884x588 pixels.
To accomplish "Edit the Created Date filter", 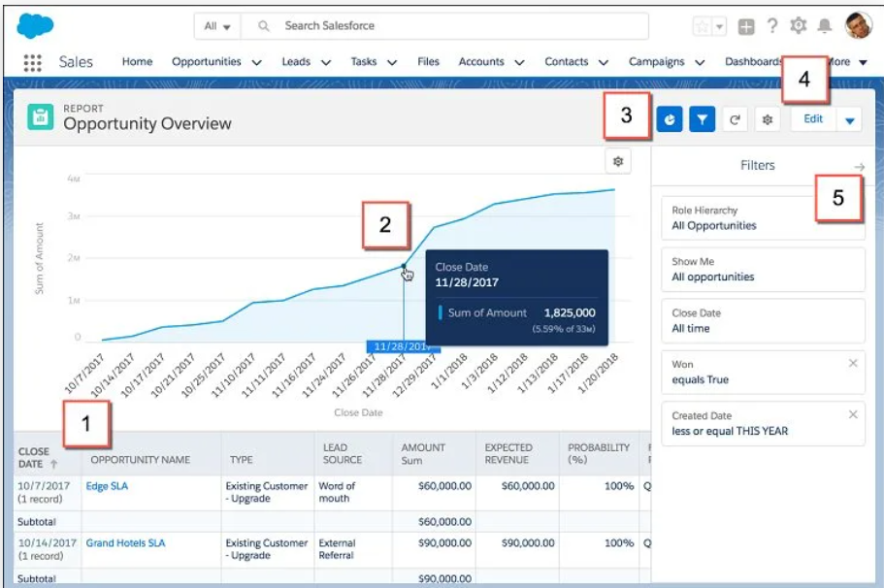I will point(763,423).
